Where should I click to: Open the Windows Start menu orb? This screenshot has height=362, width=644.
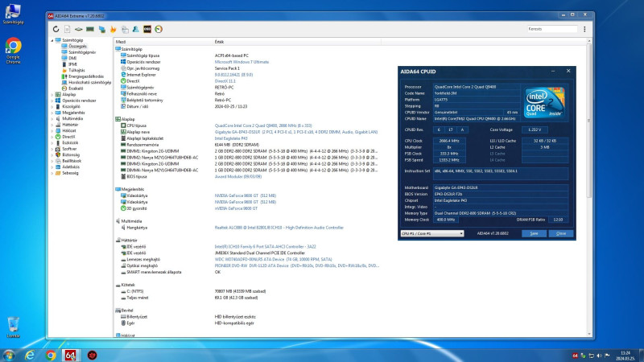click(10, 355)
